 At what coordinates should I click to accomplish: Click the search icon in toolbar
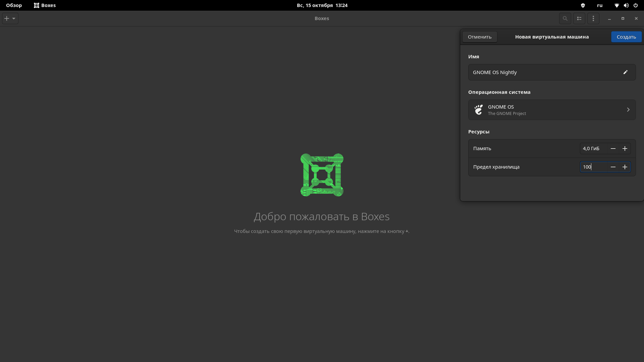click(x=565, y=18)
